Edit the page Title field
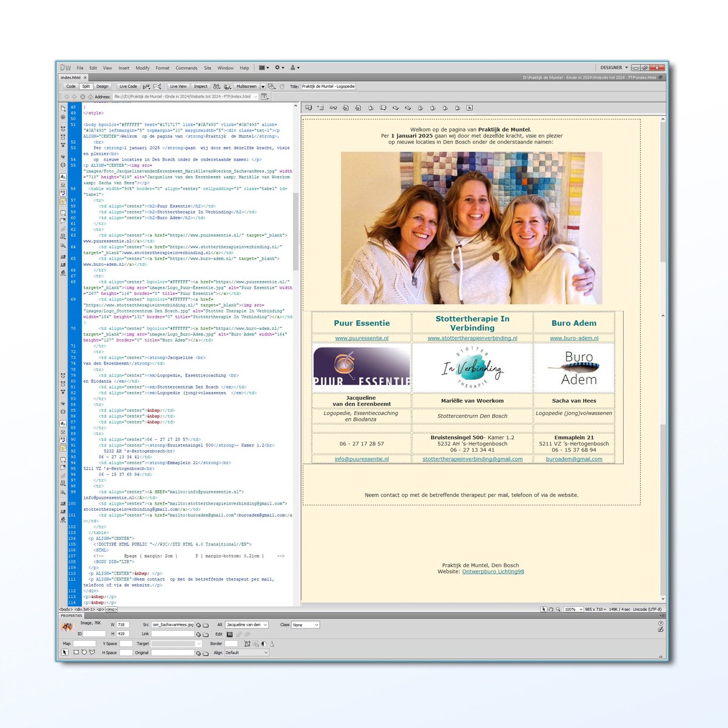Viewport: 728px width, 728px height. pos(328,86)
